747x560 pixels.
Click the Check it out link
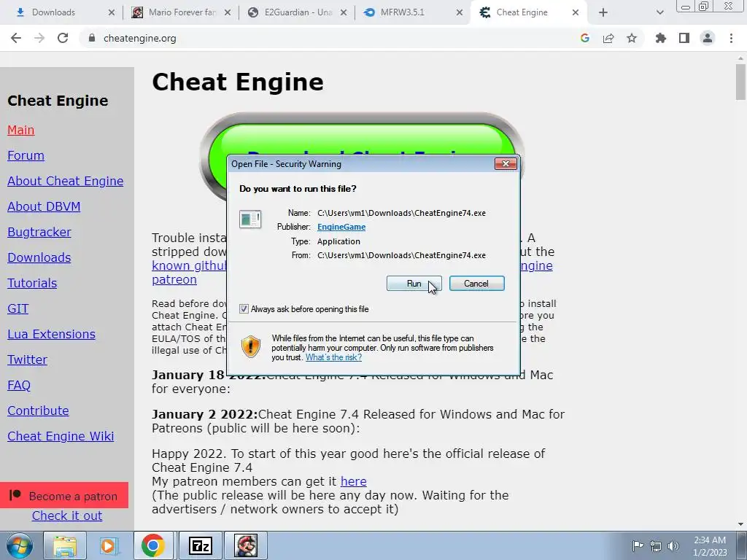click(67, 516)
